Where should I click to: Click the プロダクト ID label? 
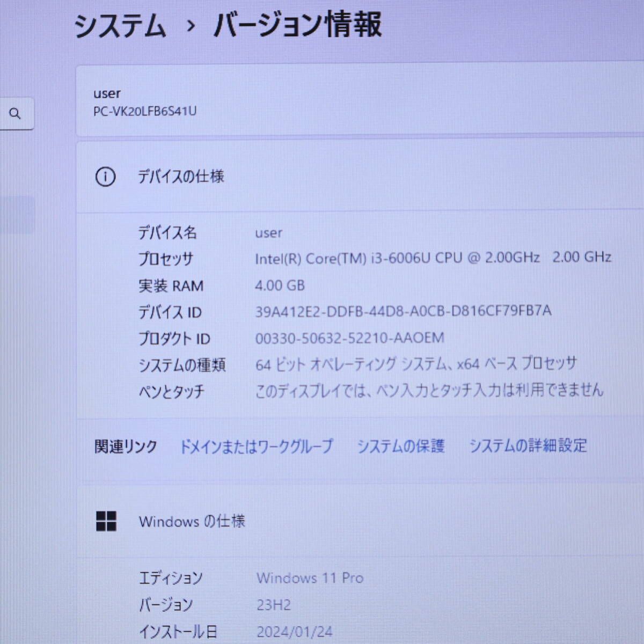[x=174, y=338]
